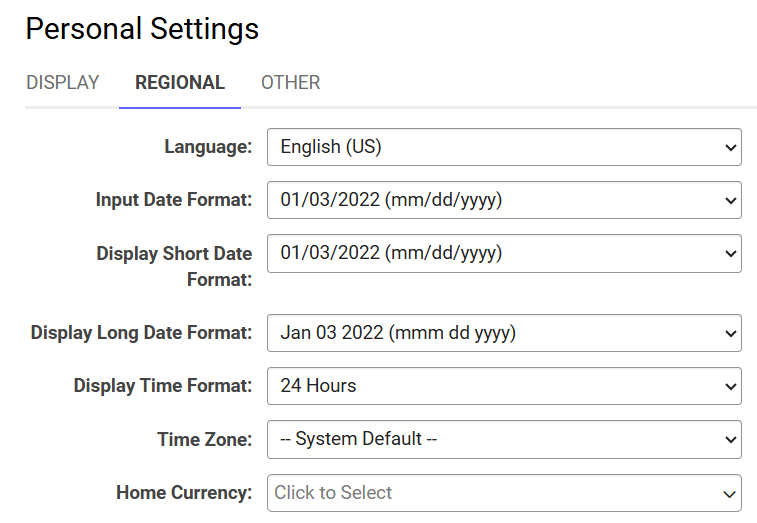Expand the Display Time Format dropdown
Viewport: 757px width, 523px height.
(x=504, y=386)
